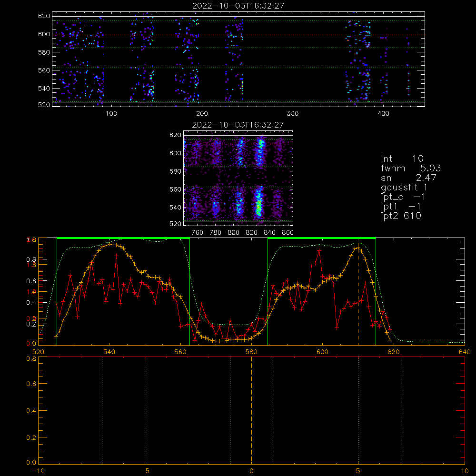
Task: Select the 'gaussfit 1' parameter text
Action: 404,187
